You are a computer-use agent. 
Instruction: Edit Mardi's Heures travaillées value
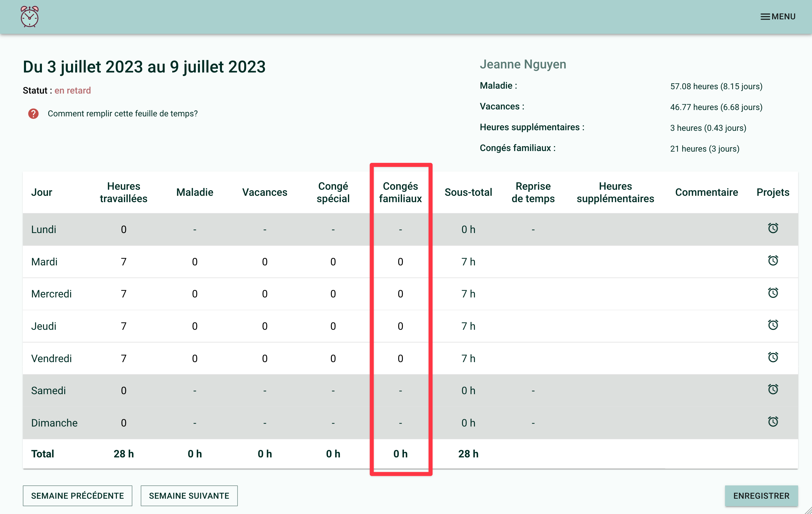pyautogui.click(x=123, y=262)
